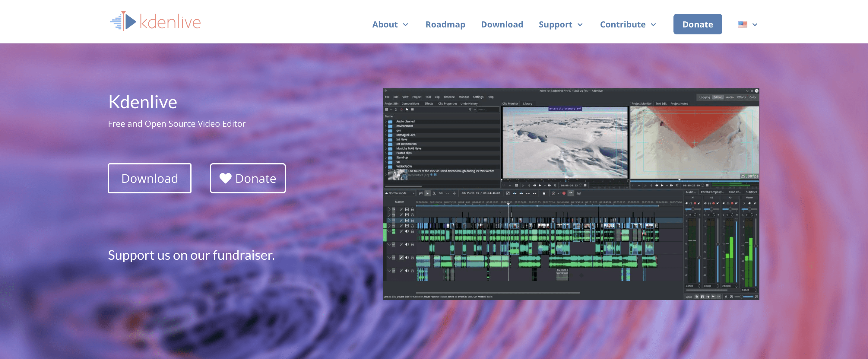
Task: Open the About dropdown menu
Action: point(390,24)
